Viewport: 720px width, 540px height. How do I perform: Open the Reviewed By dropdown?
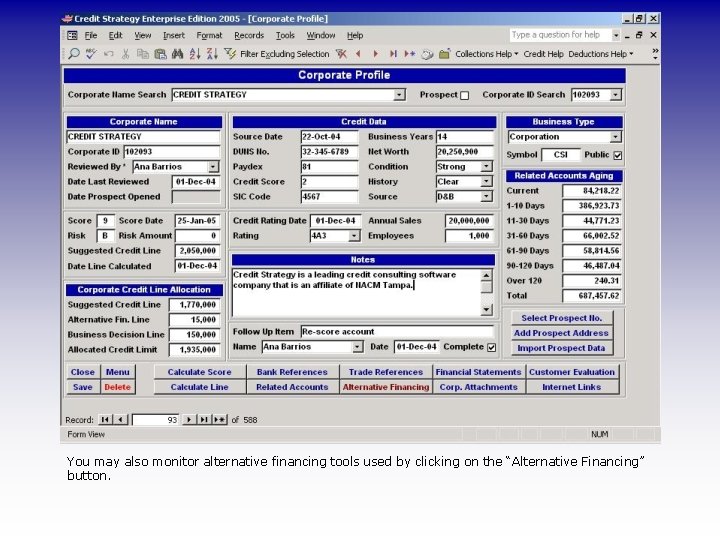(213, 167)
